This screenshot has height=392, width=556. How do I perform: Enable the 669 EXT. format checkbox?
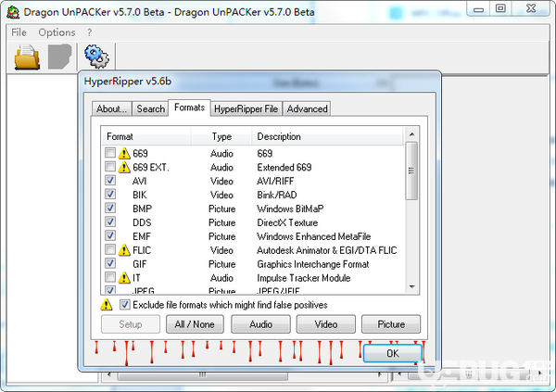[x=110, y=167]
